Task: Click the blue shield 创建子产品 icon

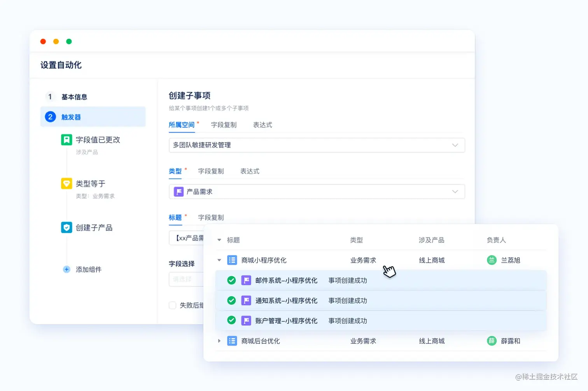Action: click(x=66, y=227)
